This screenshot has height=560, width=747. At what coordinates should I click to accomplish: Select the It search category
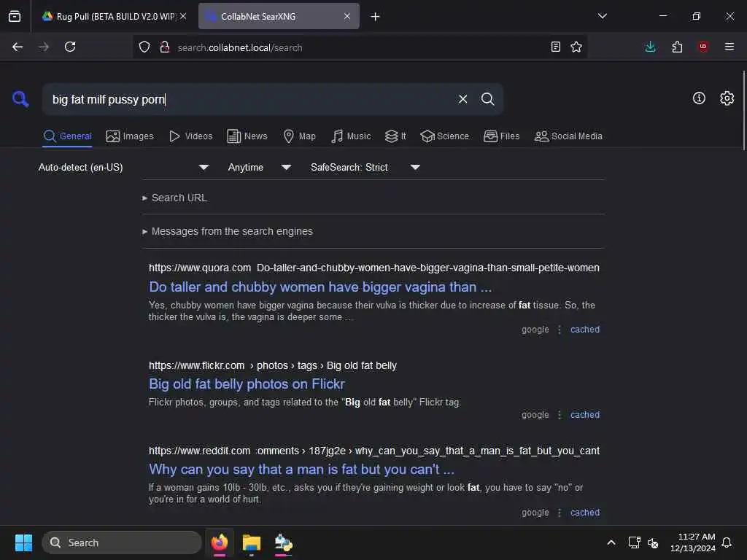395,136
